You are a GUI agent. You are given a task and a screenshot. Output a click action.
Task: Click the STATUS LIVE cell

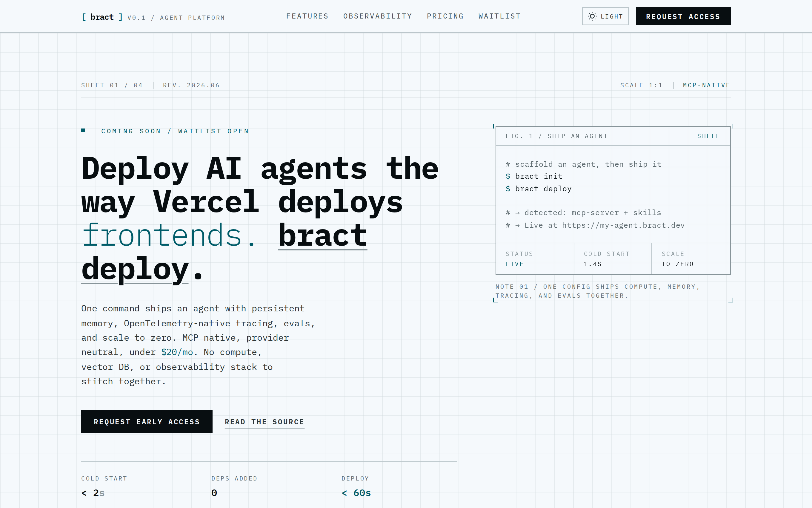(535, 259)
